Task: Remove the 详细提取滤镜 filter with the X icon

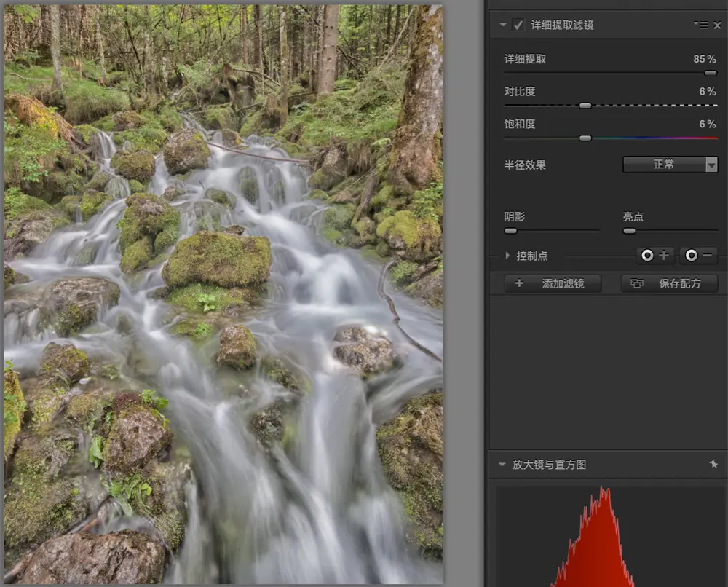Action: [717, 25]
